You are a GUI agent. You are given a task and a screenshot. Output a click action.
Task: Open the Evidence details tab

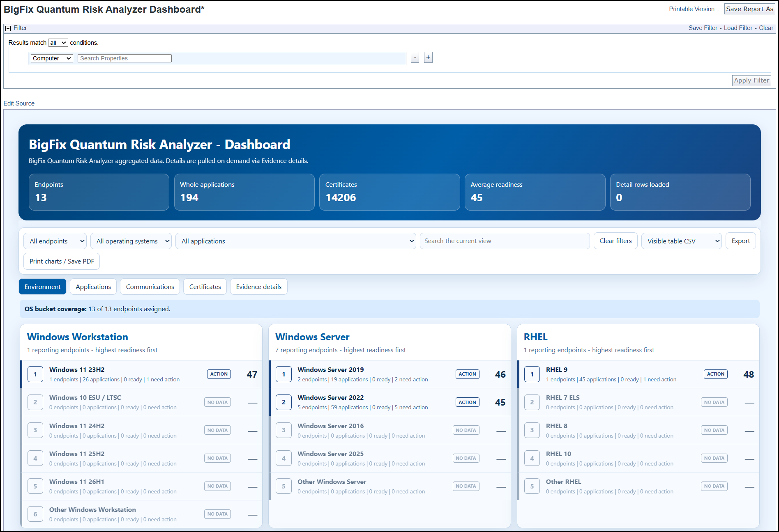[259, 287]
